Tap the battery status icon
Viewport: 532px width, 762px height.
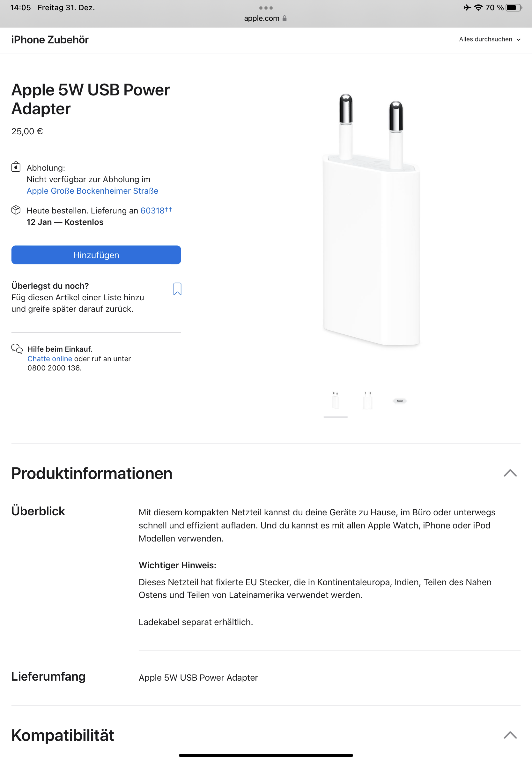[513, 8]
